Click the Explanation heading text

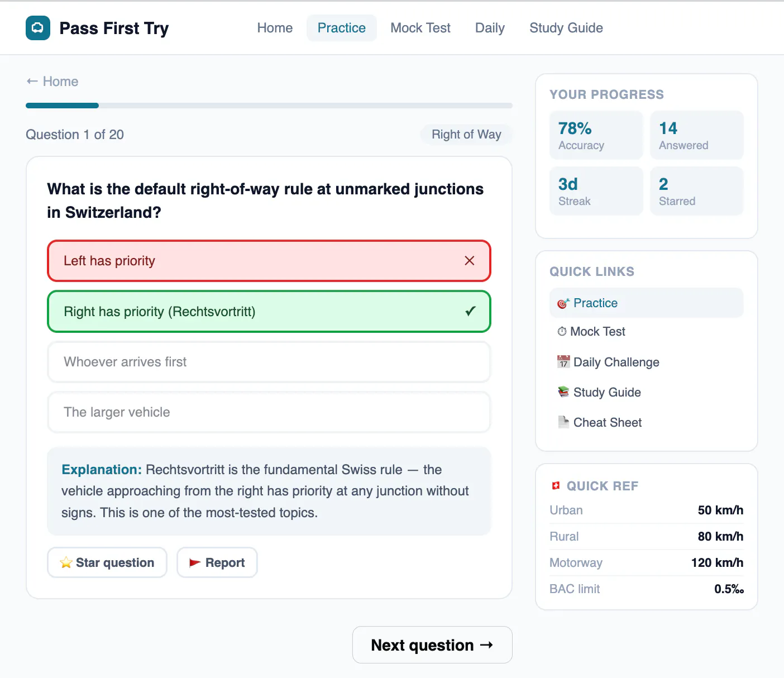pyautogui.click(x=102, y=470)
